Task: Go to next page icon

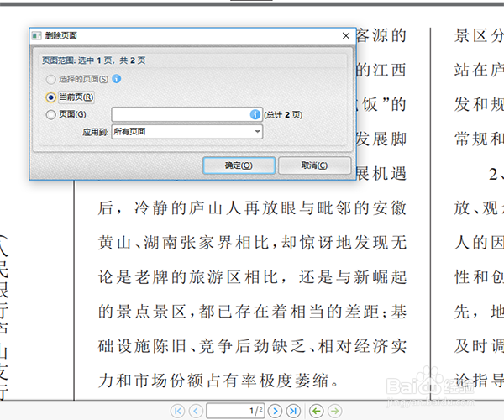Action: point(275,411)
